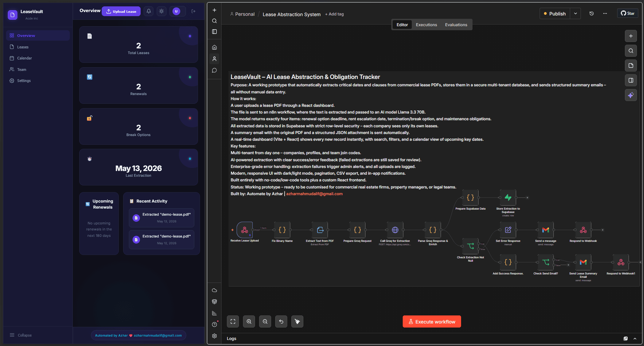Expand the Logs panel chevron
This screenshot has width=644, height=346.
point(635,339)
